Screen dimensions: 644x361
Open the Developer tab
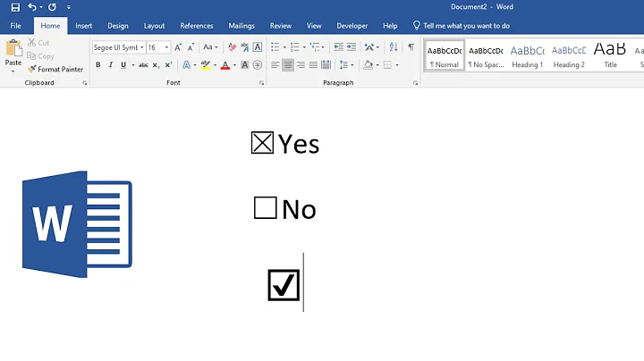[352, 26]
